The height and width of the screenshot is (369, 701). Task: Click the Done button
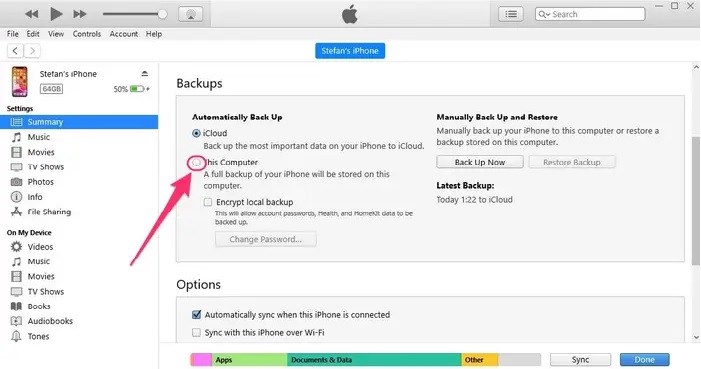click(644, 360)
